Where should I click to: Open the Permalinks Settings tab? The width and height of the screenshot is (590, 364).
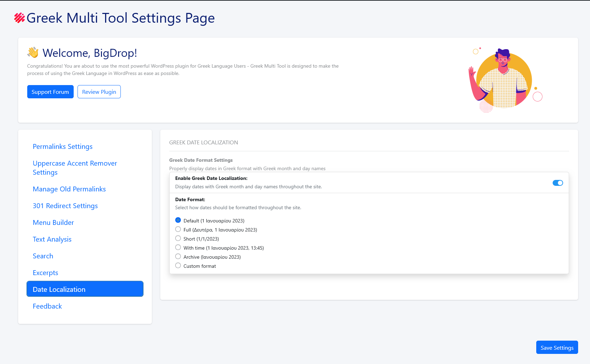62,147
